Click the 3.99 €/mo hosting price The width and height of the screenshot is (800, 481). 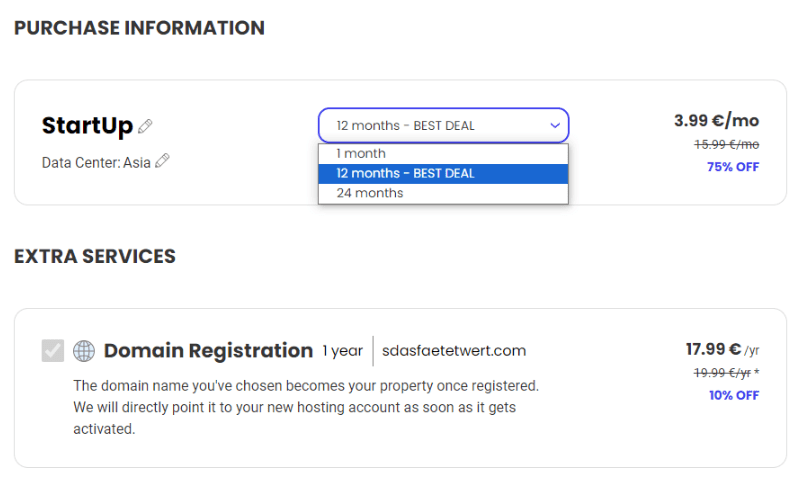pos(716,121)
